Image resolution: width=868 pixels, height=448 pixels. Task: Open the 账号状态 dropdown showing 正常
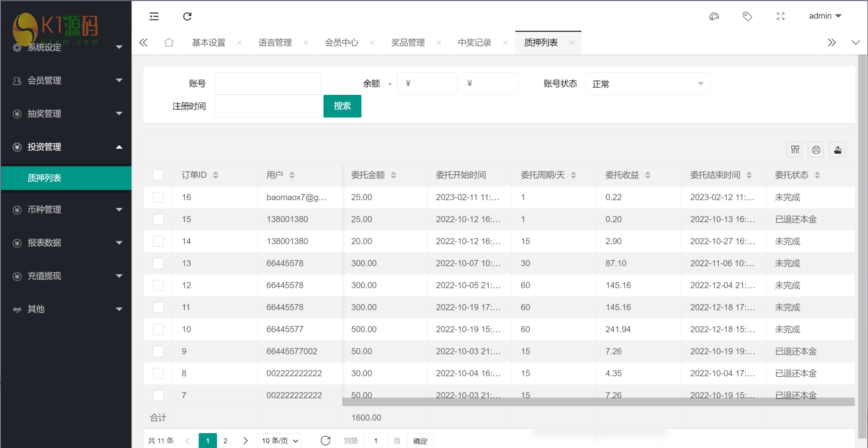(647, 84)
